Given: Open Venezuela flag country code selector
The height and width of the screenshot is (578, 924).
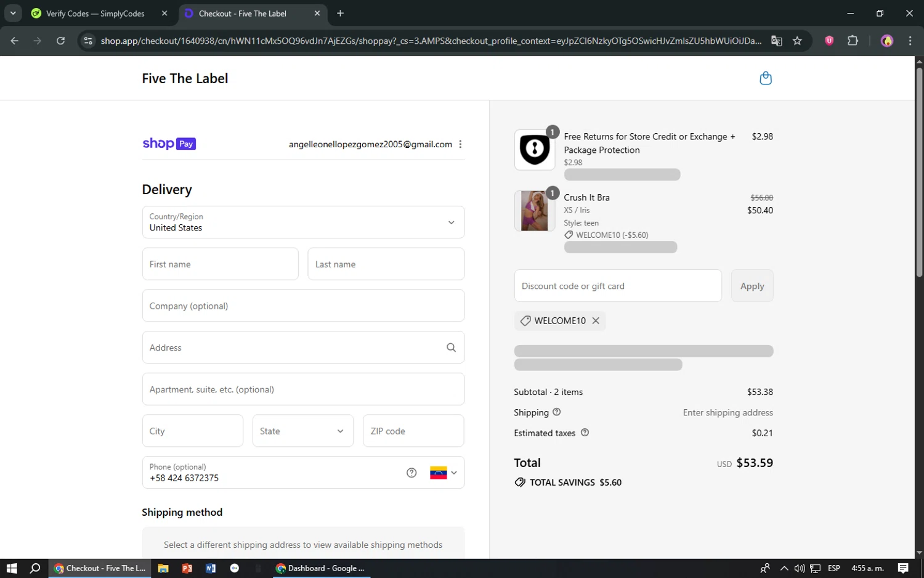Looking at the screenshot, I should (444, 473).
